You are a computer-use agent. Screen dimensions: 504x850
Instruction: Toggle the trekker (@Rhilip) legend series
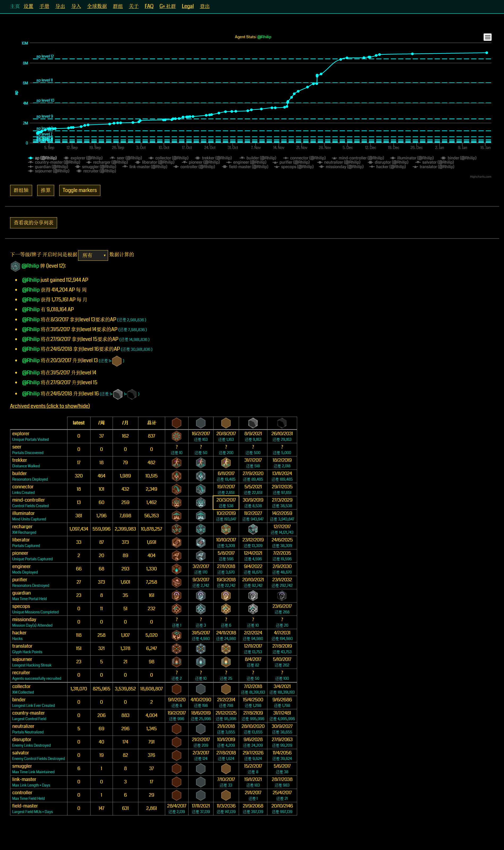click(213, 158)
